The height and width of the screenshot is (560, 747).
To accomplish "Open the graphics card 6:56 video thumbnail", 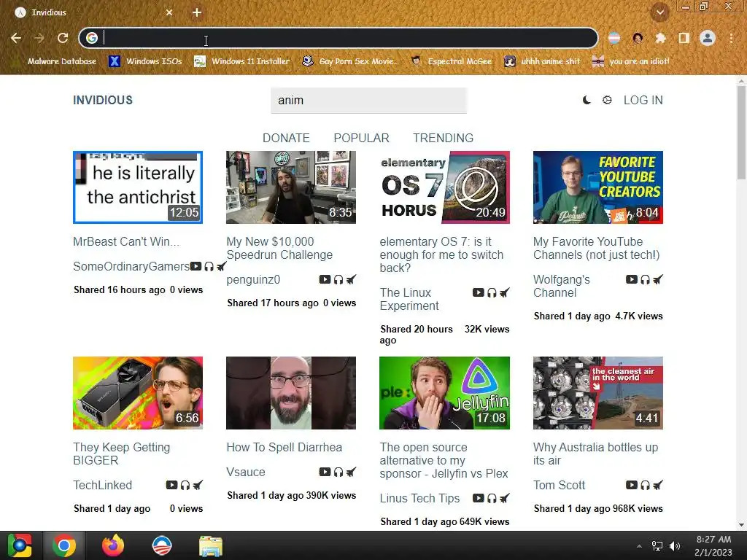I will [x=138, y=393].
